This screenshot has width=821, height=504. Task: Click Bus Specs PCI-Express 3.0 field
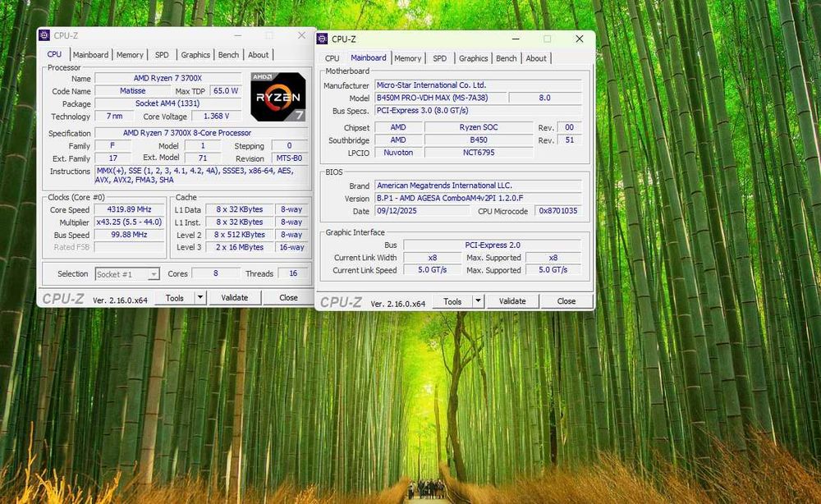478,111
